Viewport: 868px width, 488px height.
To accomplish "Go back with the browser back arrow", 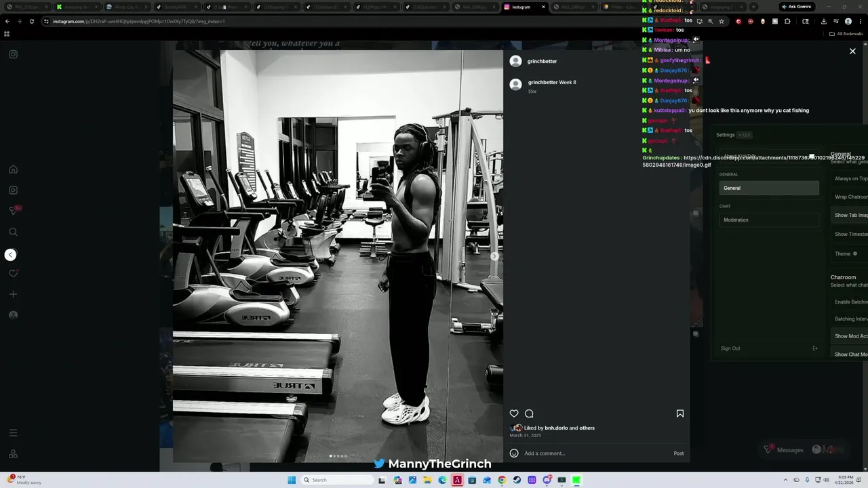I will (7, 21).
